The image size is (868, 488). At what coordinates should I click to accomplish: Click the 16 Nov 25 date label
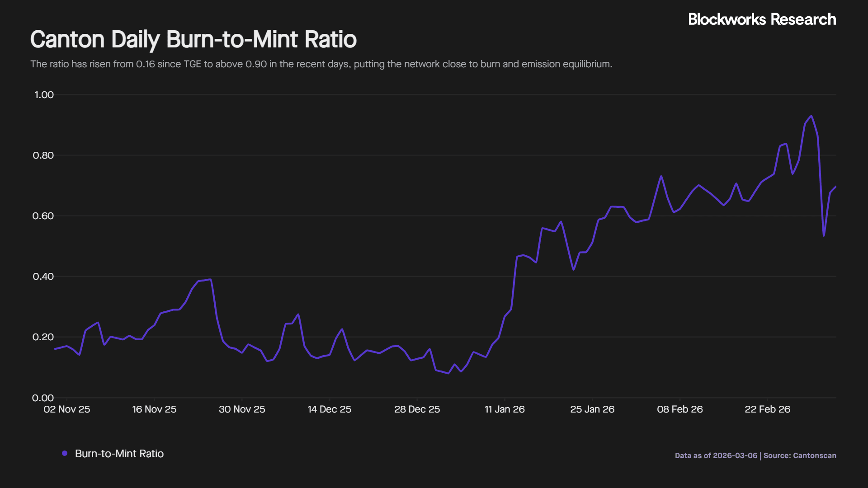[154, 409]
